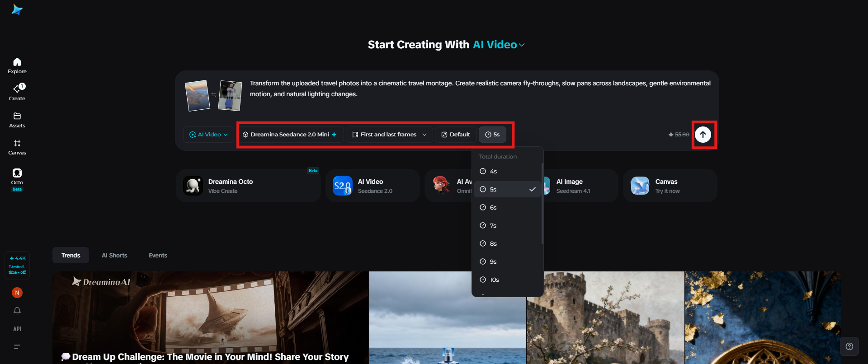Submit the prompt with the arrow button
The height and width of the screenshot is (364, 868).
pyautogui.click(x=703, y=135)
